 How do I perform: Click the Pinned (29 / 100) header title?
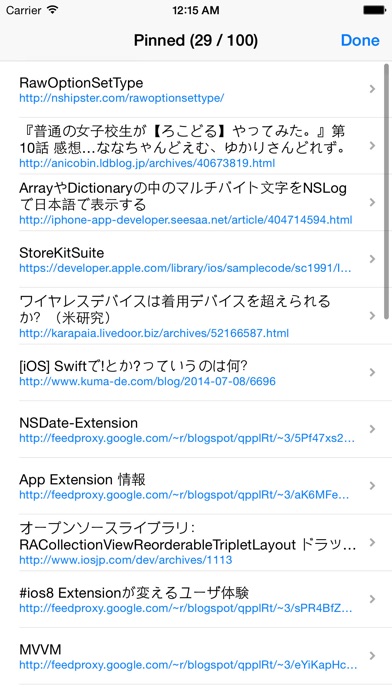point(196,40)
